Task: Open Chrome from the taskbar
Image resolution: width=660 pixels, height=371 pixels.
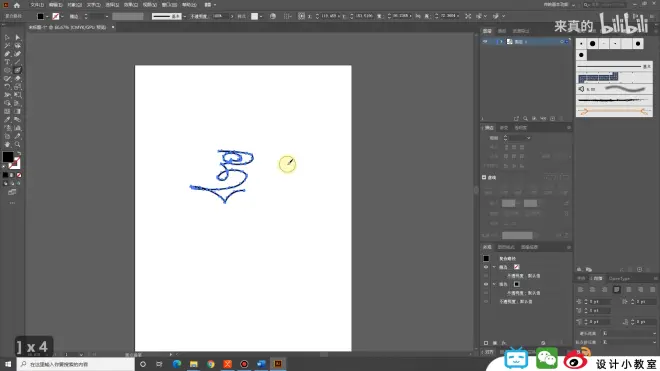Action: point(210,364)
